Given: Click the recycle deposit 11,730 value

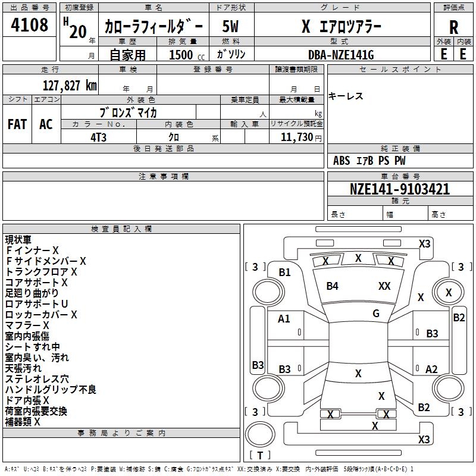Looking at the screenshot, I should [296, 137].
